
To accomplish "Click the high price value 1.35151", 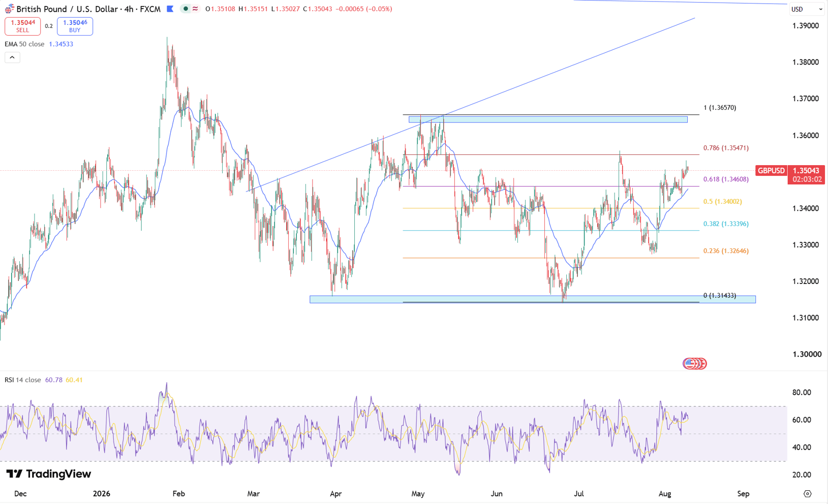I will pos(255,9).
